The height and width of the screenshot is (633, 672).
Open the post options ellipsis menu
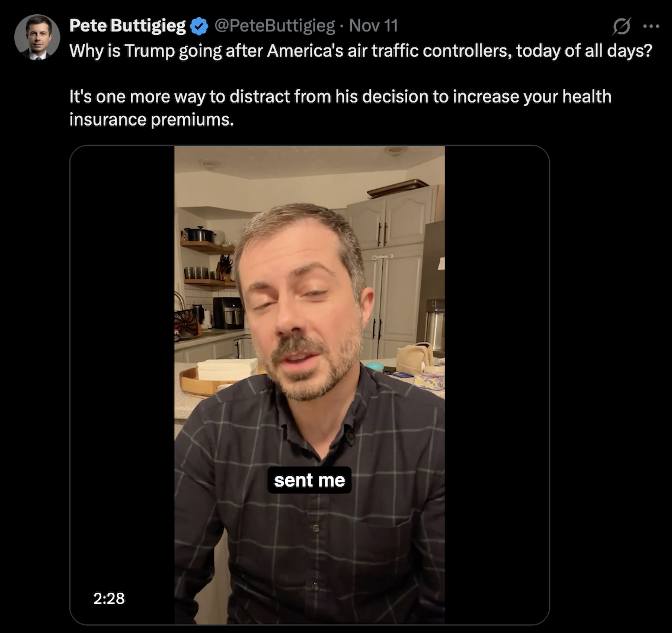(x=651, y=26)
